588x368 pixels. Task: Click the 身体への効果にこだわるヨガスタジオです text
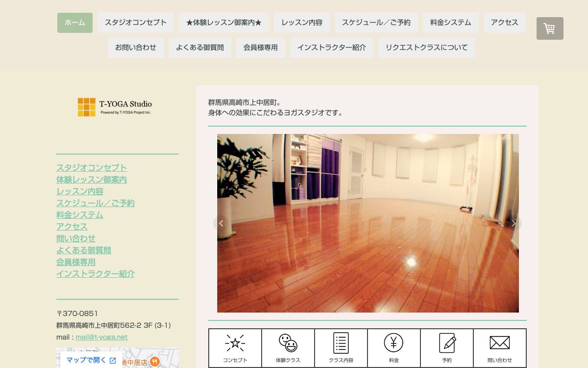point(275,113)
